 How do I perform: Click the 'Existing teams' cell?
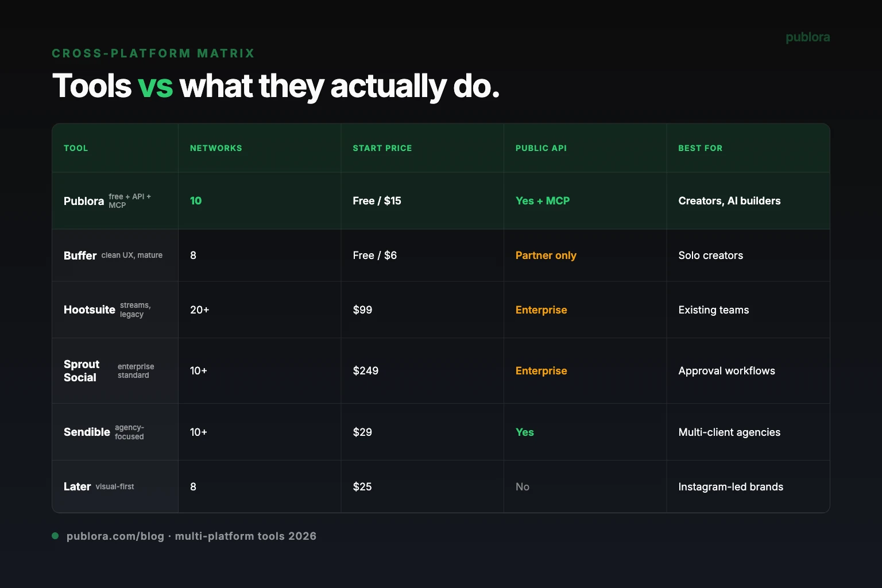tap(714, 310)
